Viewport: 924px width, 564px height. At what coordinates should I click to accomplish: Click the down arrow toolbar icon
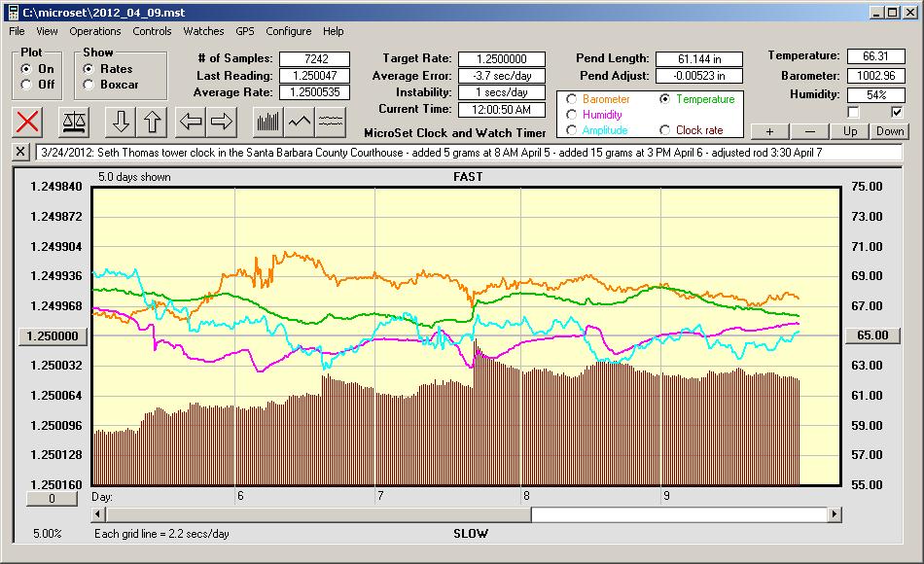click(121, 122)
